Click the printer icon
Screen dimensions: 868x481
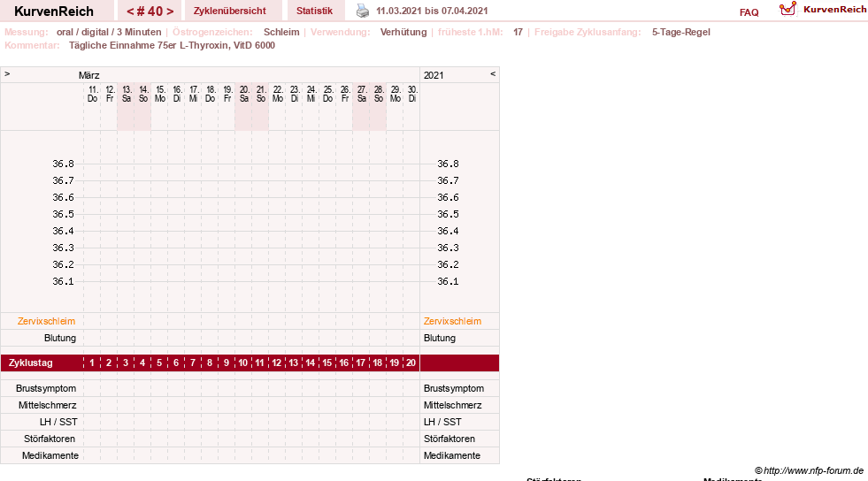(x=363, y=11)
